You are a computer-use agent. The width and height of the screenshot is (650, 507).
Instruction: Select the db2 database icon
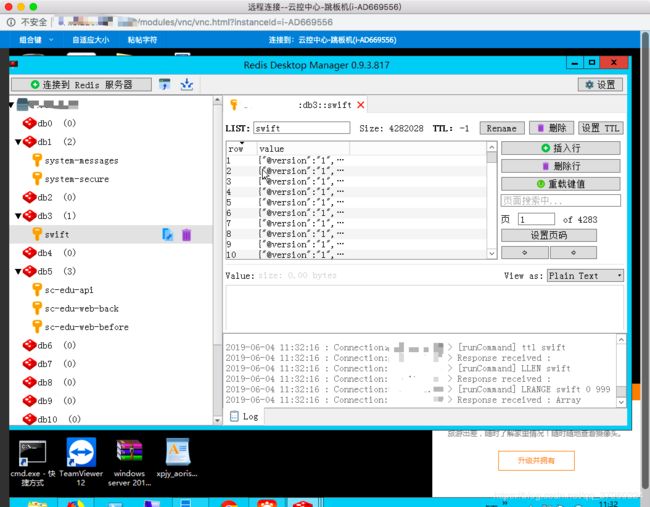tap(29, 197)
